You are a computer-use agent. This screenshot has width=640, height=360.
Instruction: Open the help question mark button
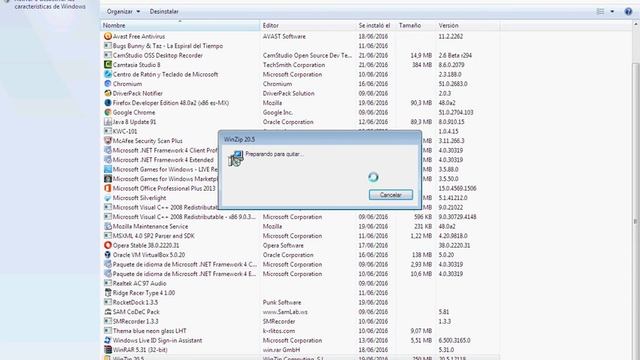pos(628,11)
